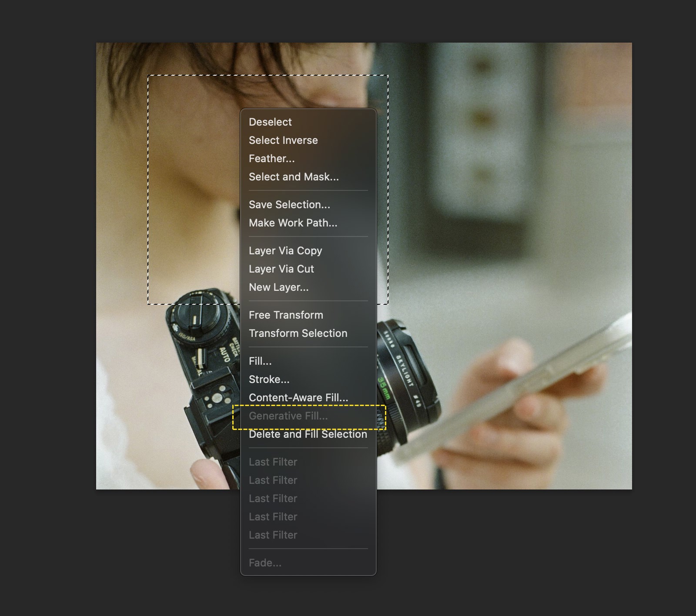Choose Transform Selection
This screenshot has width=696, height=616.
(x=298, y=333)
